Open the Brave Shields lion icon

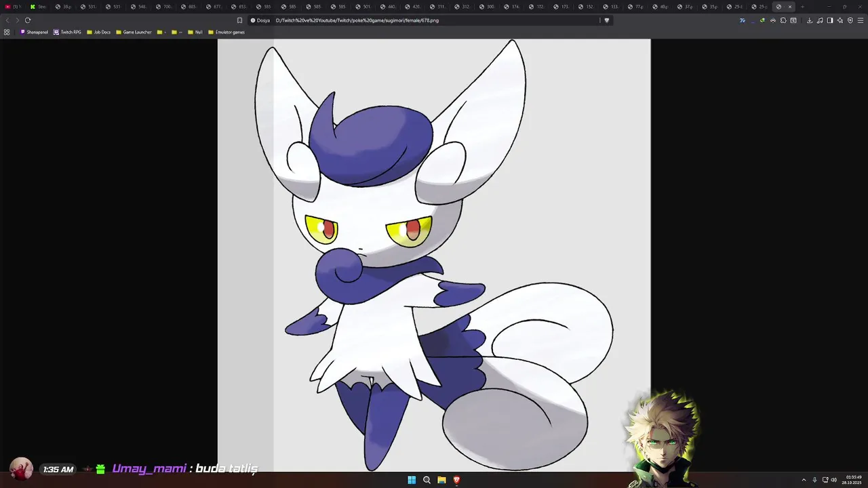click(x=607, y=20)
